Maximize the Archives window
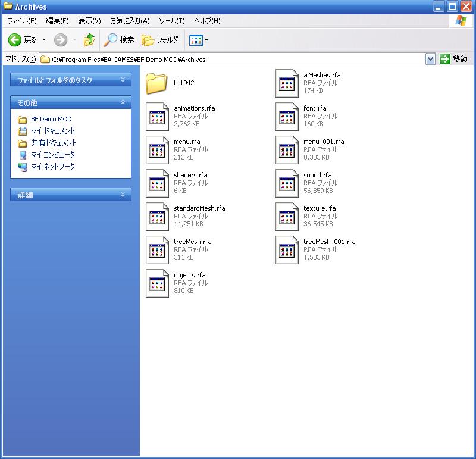Viewport: 476px width, 459px height. (x=452, y=7)
